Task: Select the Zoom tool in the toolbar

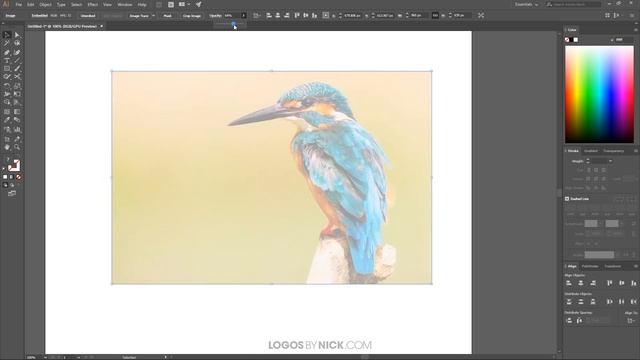Action: point(17,147)
